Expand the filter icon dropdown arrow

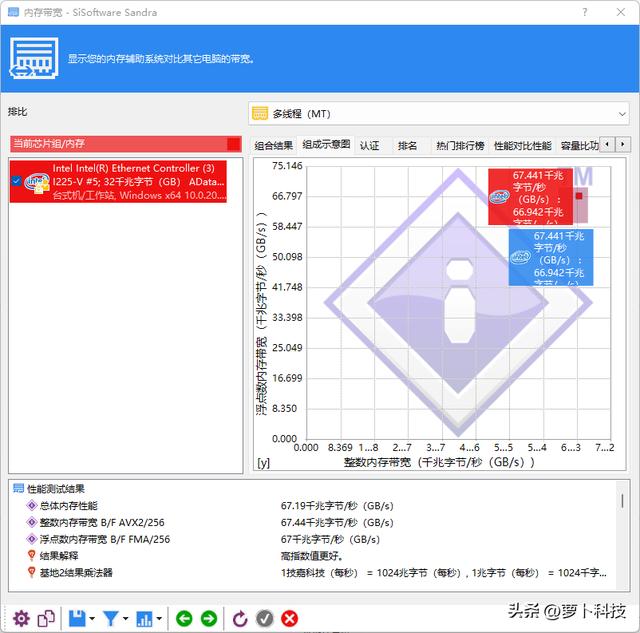click(x=125, y=619)
